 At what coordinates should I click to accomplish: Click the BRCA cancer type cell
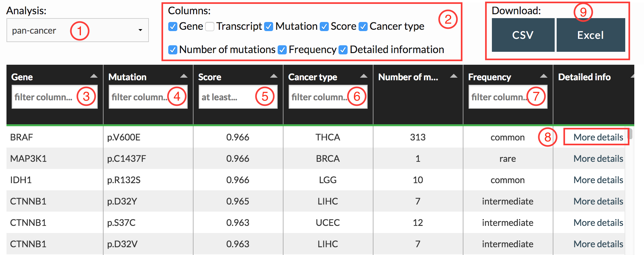point(328,159)
